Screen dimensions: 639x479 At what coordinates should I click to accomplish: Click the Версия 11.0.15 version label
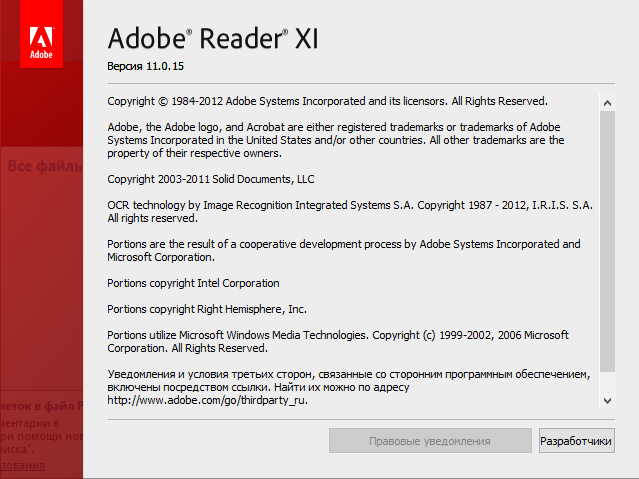pyautogui.click(x=146, y=66)
